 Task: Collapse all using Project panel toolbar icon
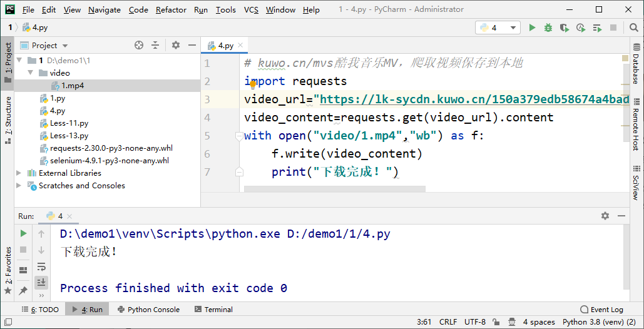click(156, 45)
